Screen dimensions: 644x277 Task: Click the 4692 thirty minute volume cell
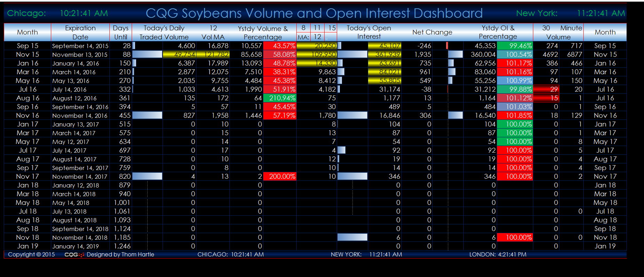[x=546, y=54]
